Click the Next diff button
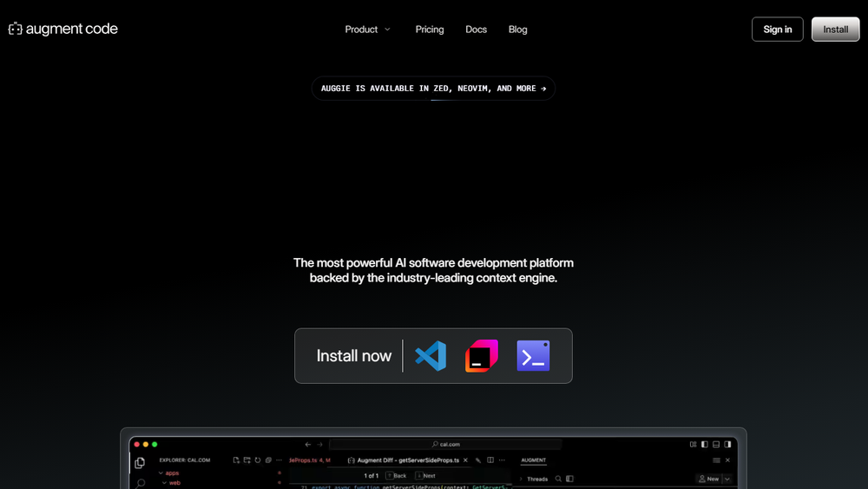Image resolution: width=868 pixels, height=489 pixels. [x=425, y=476]
